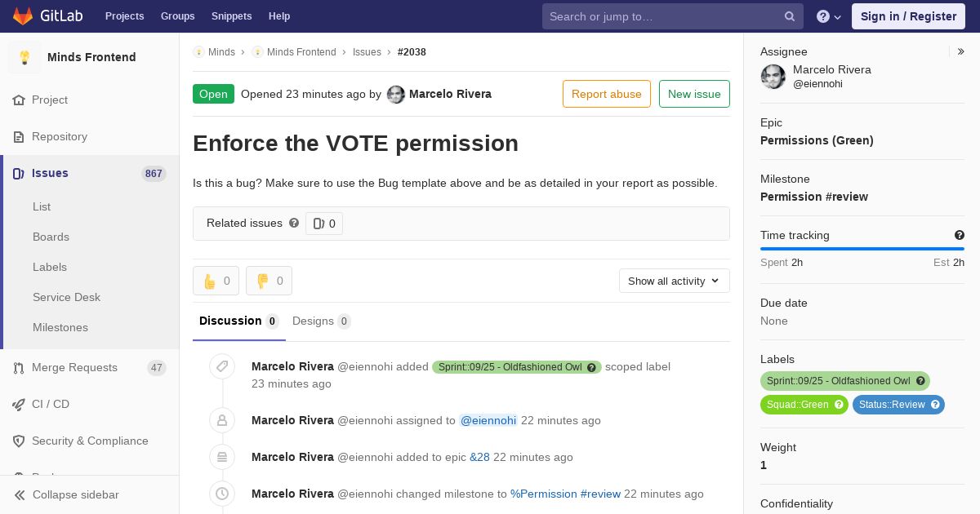Screen dimensions: 980x514
Task: Click the blue Status::Review label
Action: [898, 405]
